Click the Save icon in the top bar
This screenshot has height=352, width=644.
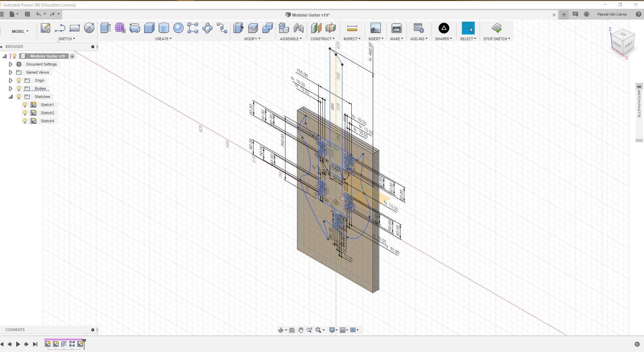tap(27, 14)
